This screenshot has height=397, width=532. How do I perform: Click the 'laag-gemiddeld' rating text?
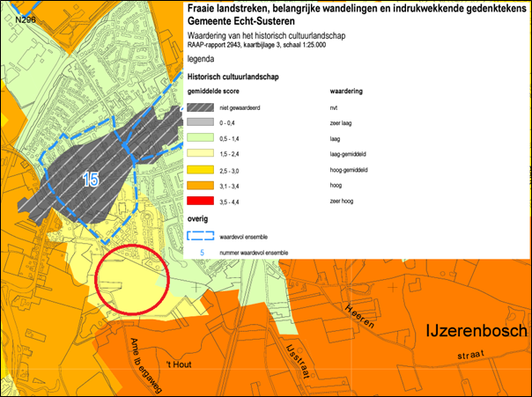click(348, 154)
